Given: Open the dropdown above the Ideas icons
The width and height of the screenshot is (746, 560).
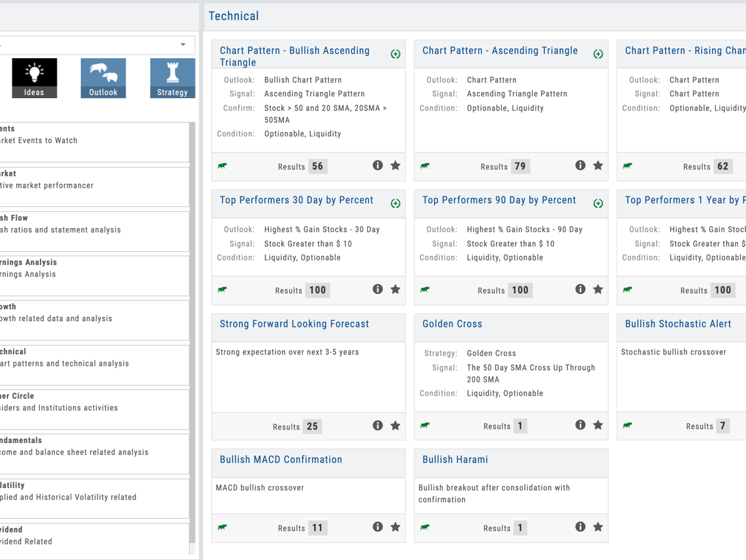Looking at the screenshot, I should [182, 45].
